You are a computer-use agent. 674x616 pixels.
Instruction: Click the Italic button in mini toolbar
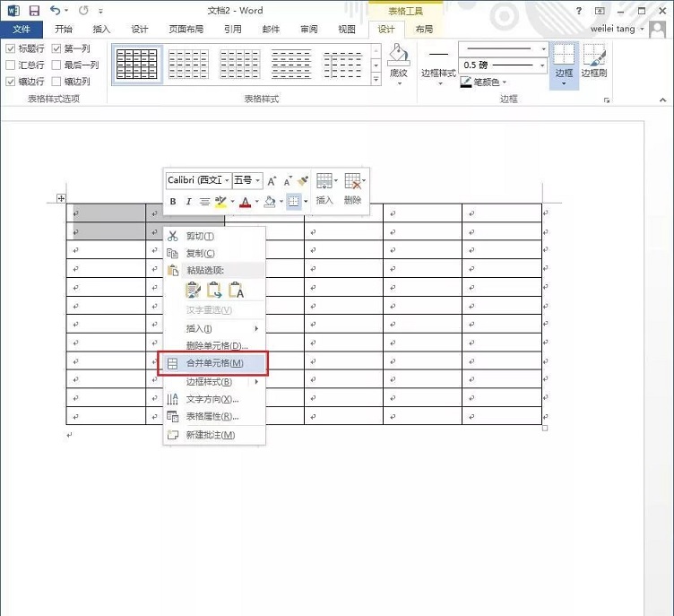[188, 202]
